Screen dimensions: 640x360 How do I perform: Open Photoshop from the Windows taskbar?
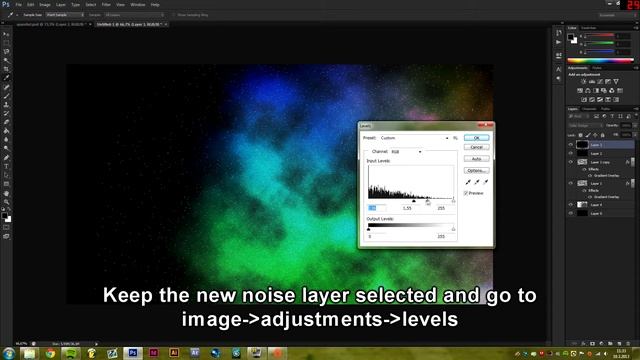[x=133, y=353]
